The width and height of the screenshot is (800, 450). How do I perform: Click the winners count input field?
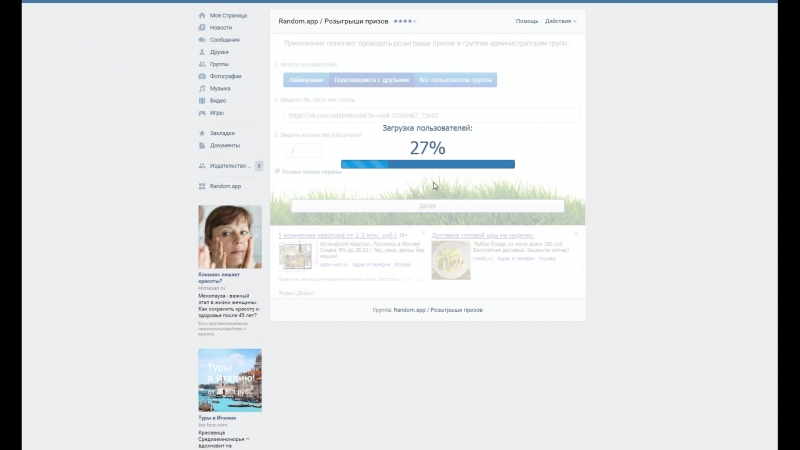pyautogui.click(x=303, y=151)
